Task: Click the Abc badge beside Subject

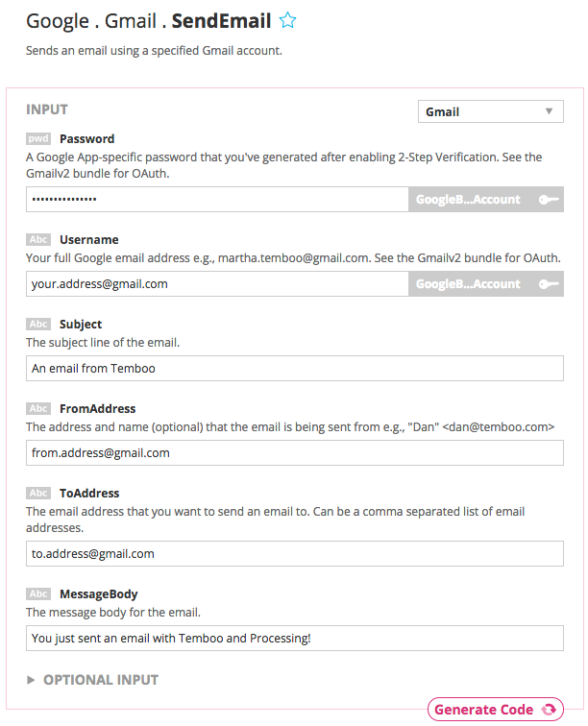Action: (x=38, y=325)
